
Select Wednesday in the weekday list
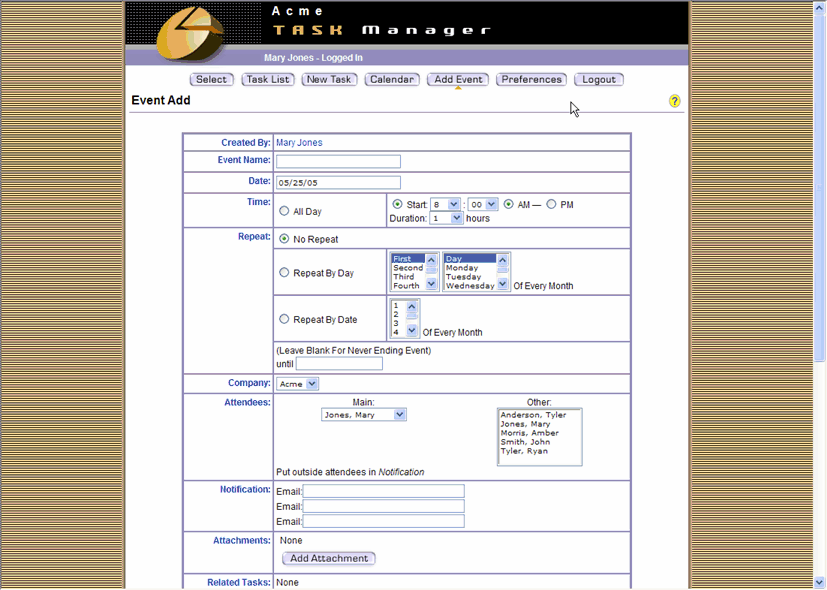click(x=470, y=286)
